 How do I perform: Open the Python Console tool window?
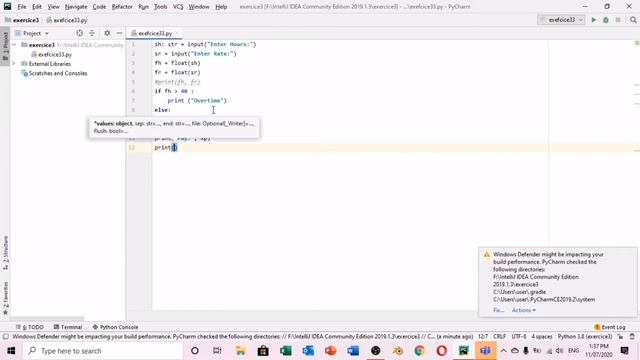point(115,327)
